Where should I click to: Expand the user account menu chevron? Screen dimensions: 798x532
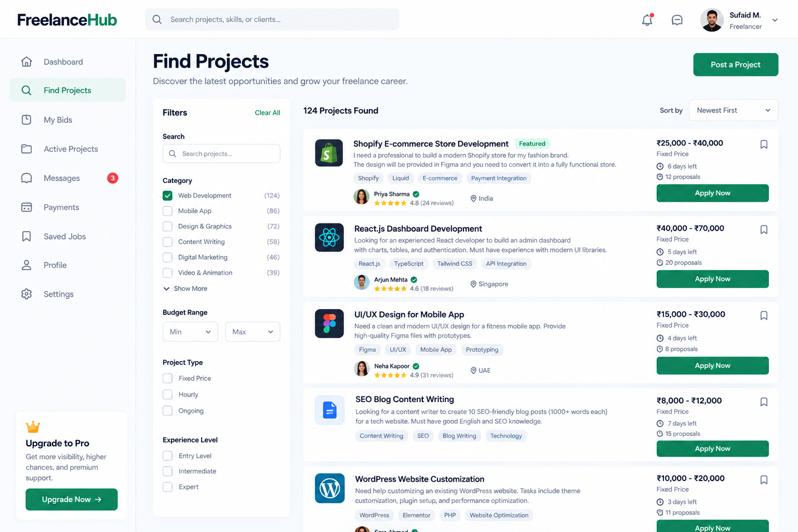775,20
